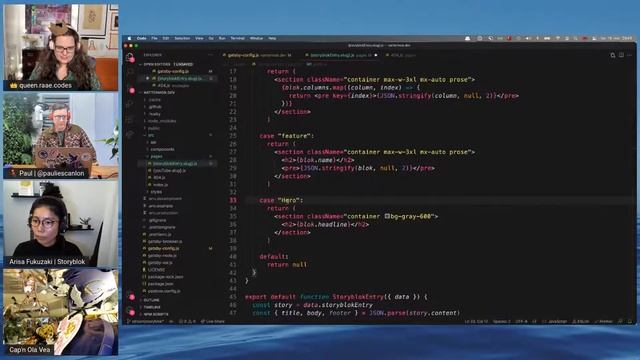Expand the styles folder
The height and width of the screenshot is (360, 640).
156,191
